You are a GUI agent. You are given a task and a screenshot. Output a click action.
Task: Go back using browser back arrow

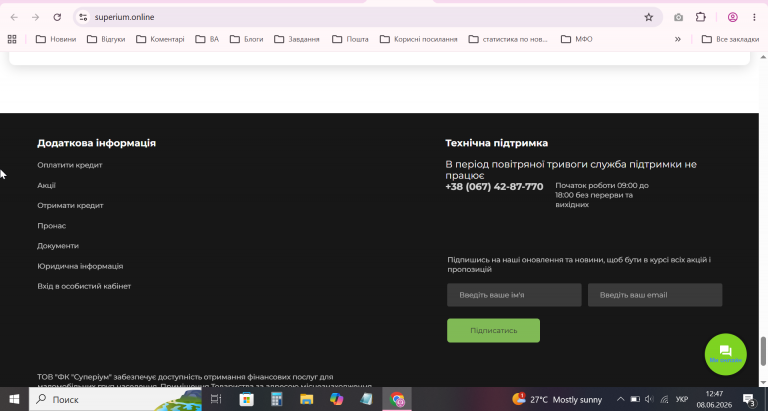(x=14, y=17)
